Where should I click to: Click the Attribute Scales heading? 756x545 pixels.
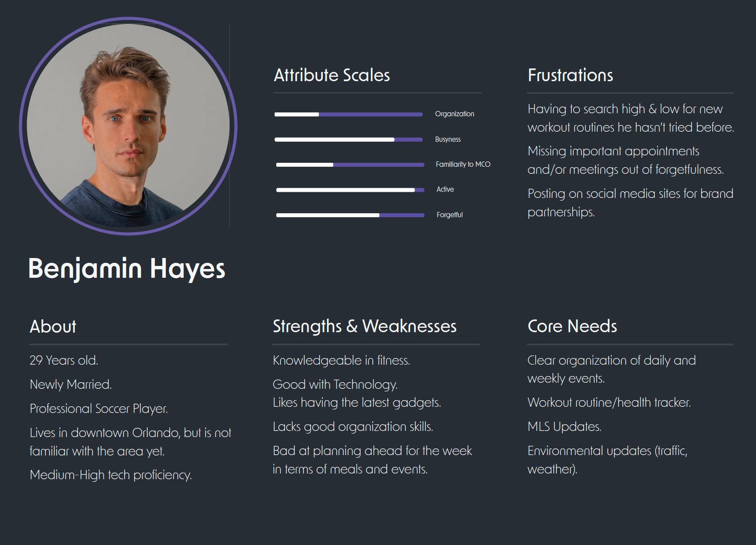coord(332,75)
